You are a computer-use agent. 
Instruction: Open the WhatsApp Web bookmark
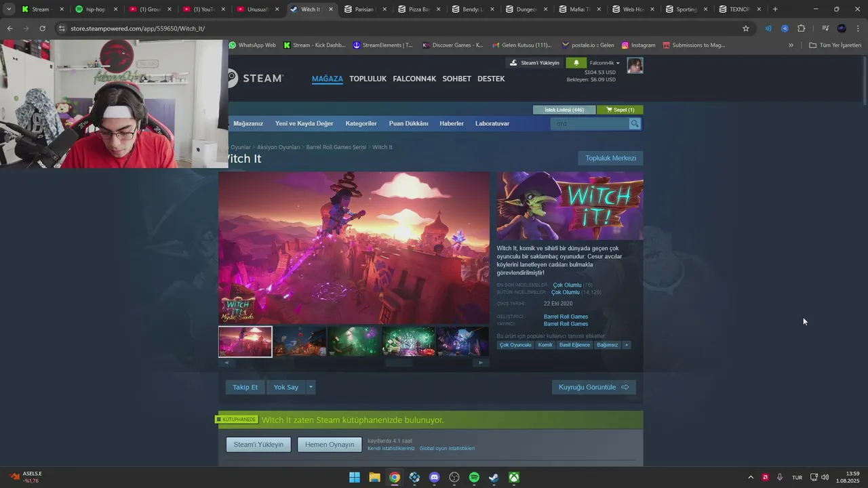[x=252, y=45]
